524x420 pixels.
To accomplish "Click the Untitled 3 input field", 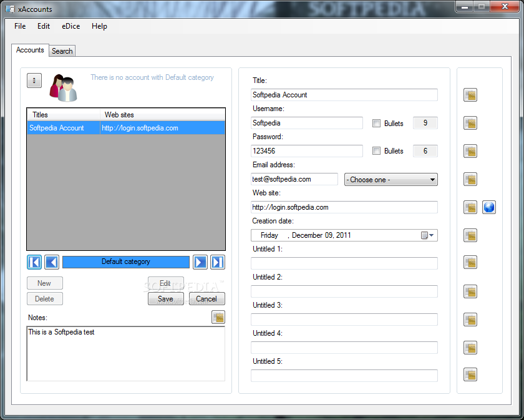I will point(344,320).
